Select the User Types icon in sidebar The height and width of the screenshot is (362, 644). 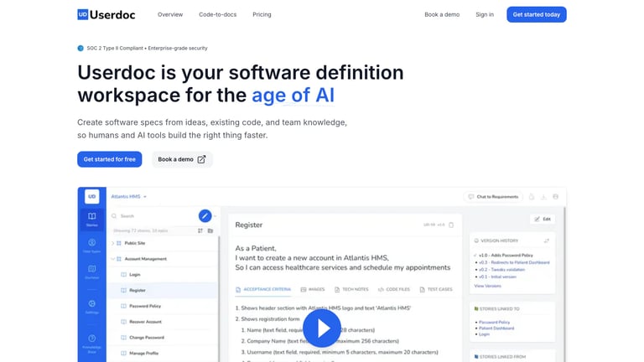point(91,246)
